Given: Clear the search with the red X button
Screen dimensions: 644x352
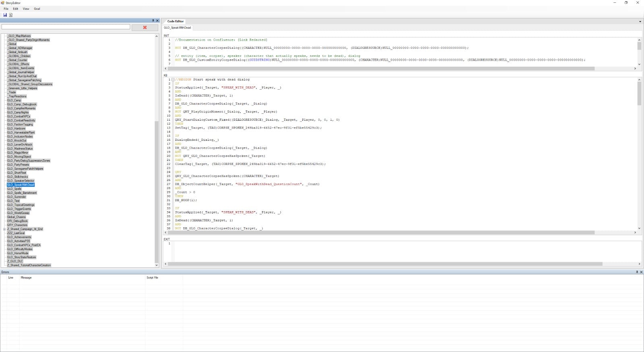Looking at the screenshot, I should tap(144, 27).
